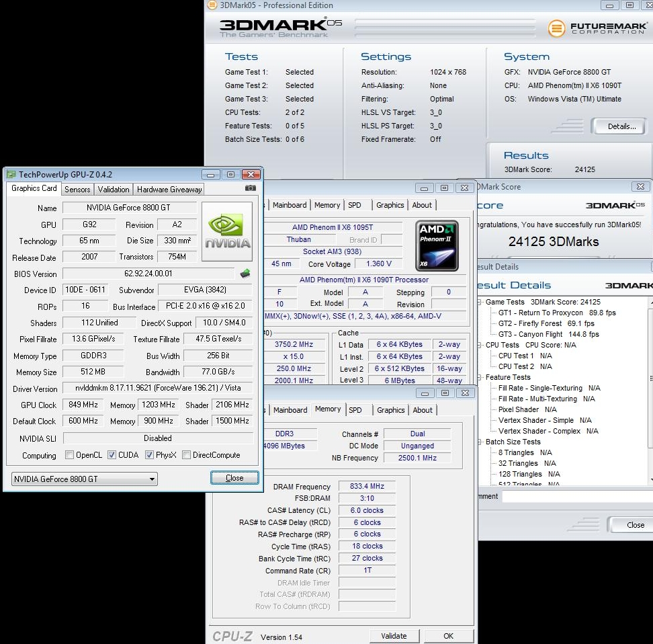The image size is (653, 644).
Task: Enable the OpenCL checkbox
Action: click(x=70, y=455)
